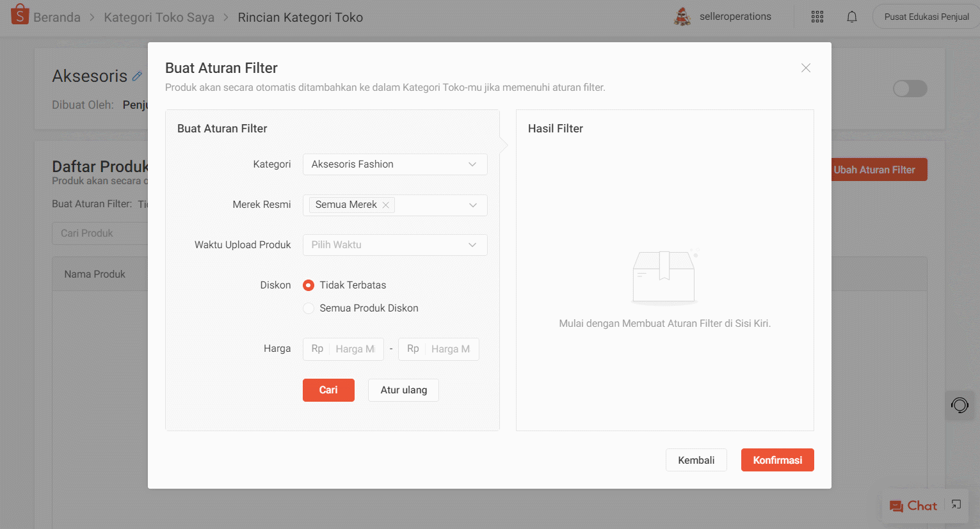Remove the Semua Merek tag
980x529 pixels.
[x=386, y=205]
